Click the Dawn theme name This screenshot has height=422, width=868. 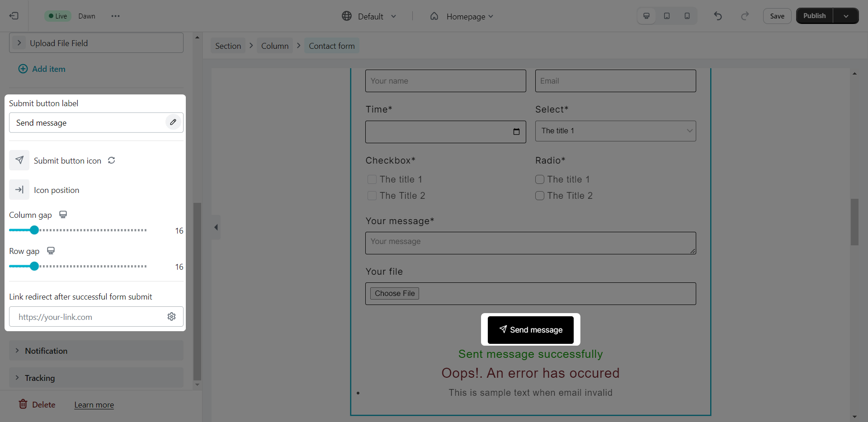point(87,16)
